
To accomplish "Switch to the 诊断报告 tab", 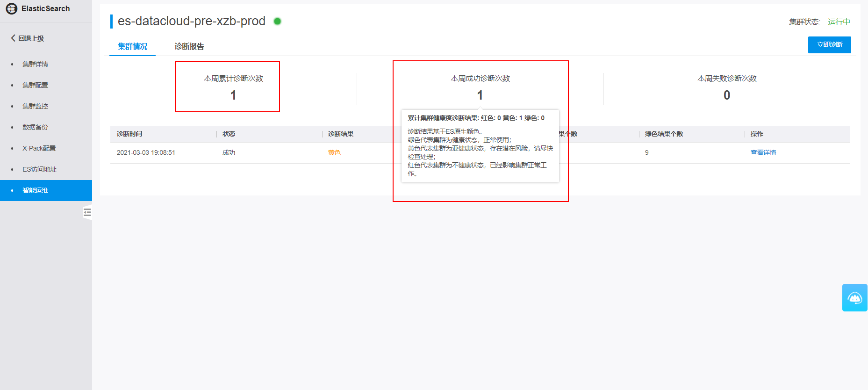I will point(189,46).
